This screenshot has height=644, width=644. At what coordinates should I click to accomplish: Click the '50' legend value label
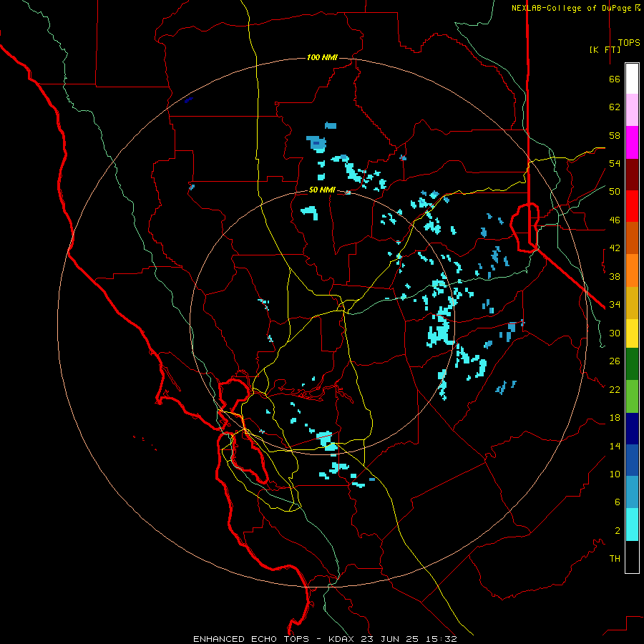click(x=615, y=192)
